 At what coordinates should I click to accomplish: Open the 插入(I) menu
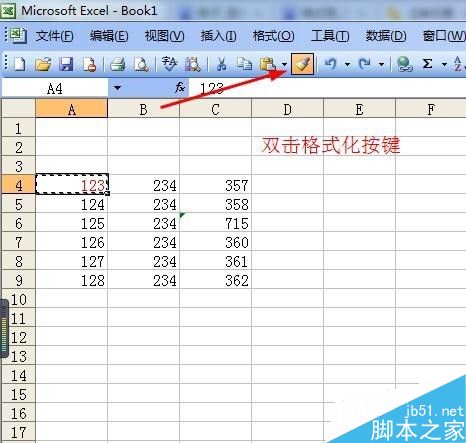click(x=219, y=36)
